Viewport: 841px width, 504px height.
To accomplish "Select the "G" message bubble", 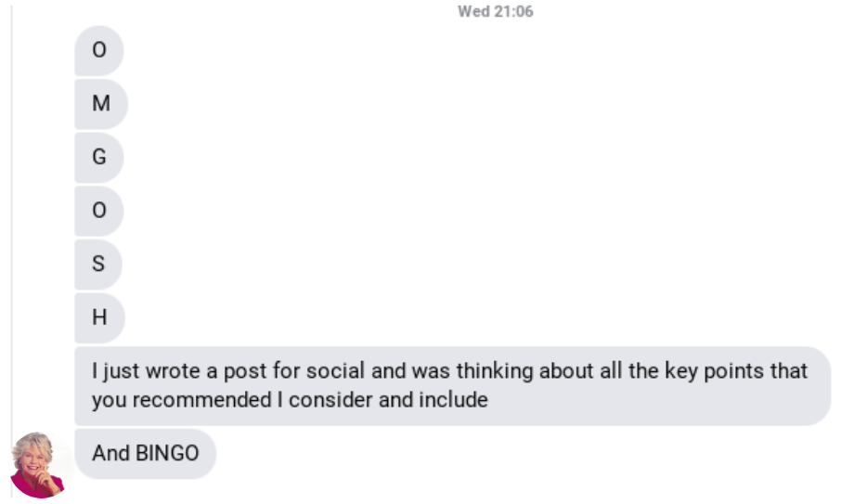I will [99, 157].
